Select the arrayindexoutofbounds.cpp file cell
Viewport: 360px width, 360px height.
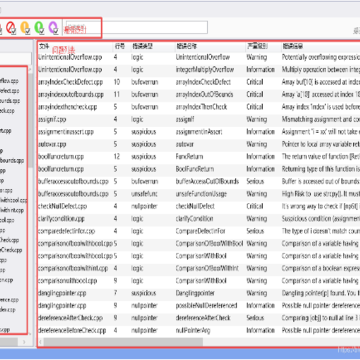pos(71,95)
